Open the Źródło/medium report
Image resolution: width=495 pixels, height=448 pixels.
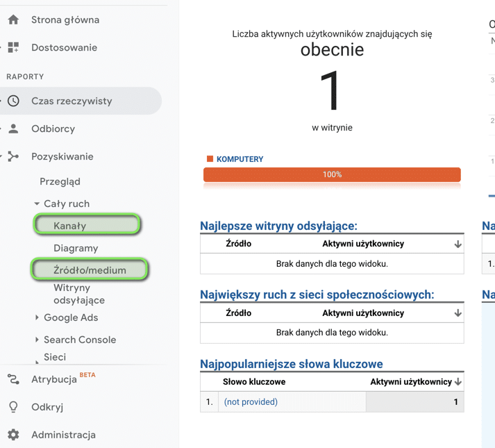tap(90, 269)
